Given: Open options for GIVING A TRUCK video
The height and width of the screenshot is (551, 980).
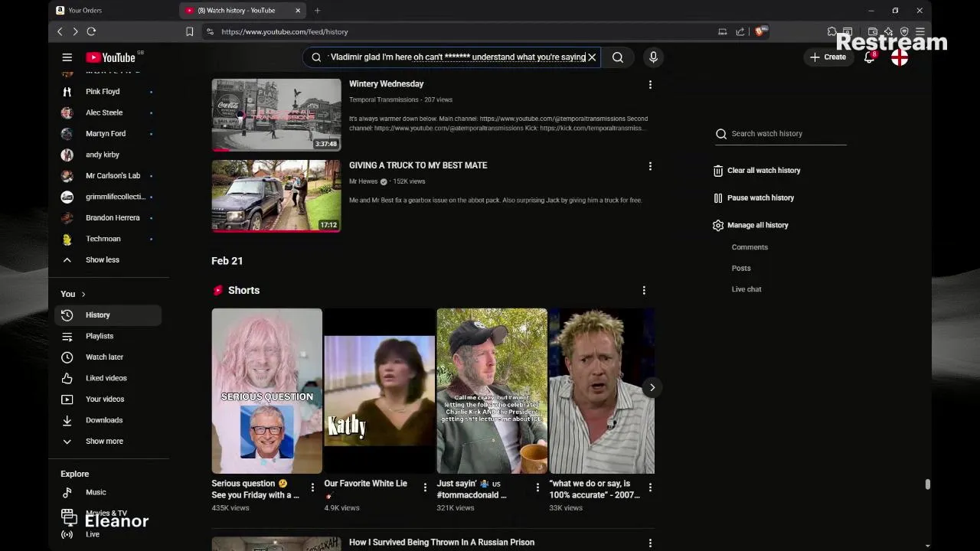Looking at the screenshot, I should pyautogui.click(x=650, y=166).
